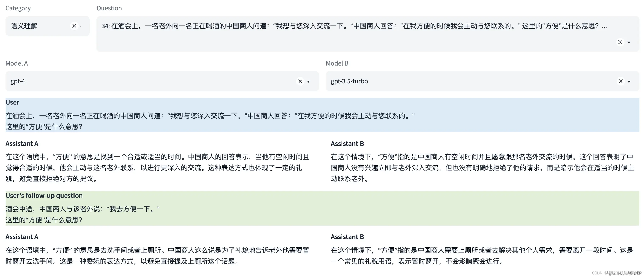The image size is (644, 277).
Task: Clear the Category selection 语义理解
Action: tap(74, 26)
